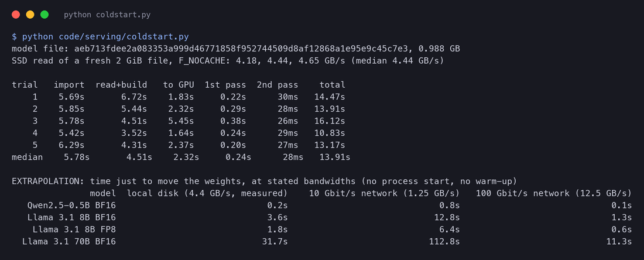This screenshot has height=260, width=644.
Task: Click the command 'python code/serving/coldstart.py'
Action: click(105, 36)
